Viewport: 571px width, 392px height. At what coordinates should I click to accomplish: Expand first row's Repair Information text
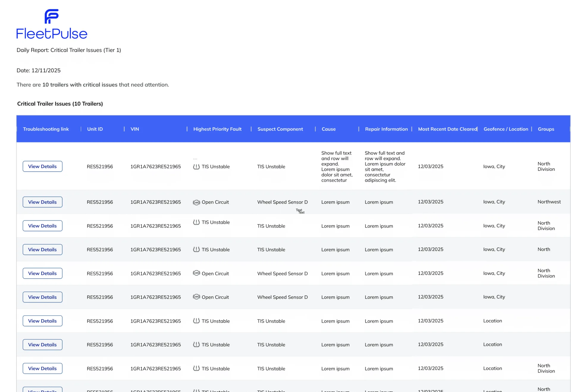[385, 166]
